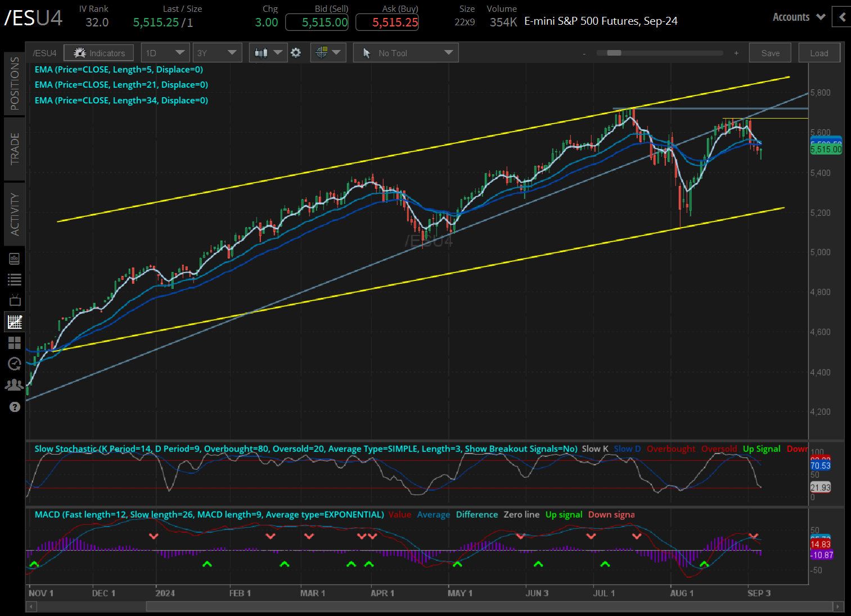
Task: Expand the 1D timeframe dropdown
Action: [165, 52]
